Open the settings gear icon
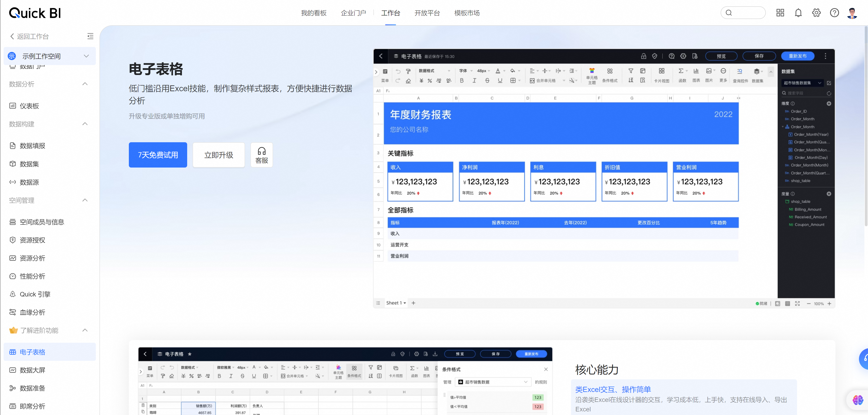 [816, 13]
